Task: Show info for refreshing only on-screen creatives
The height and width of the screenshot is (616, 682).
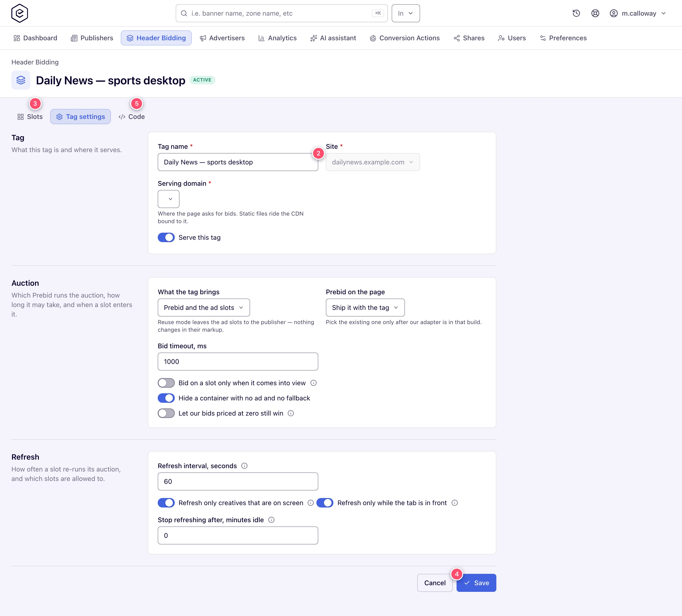Action: pyautogui.click(x=310, y=503)
